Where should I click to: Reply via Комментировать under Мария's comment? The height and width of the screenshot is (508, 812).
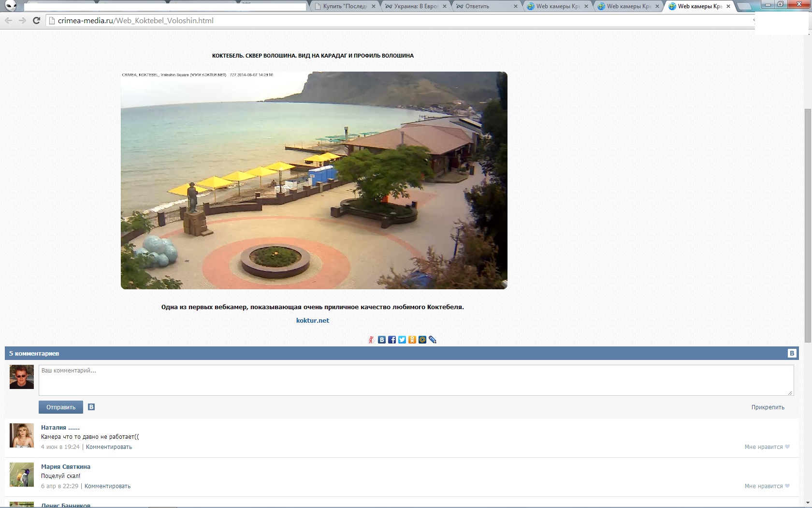click(x=107, y=486)
